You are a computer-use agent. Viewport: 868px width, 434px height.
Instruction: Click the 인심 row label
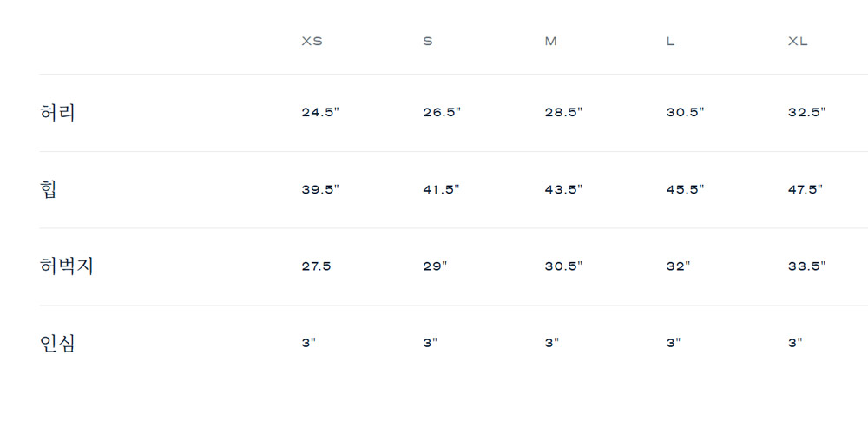[x=58, y=343]
